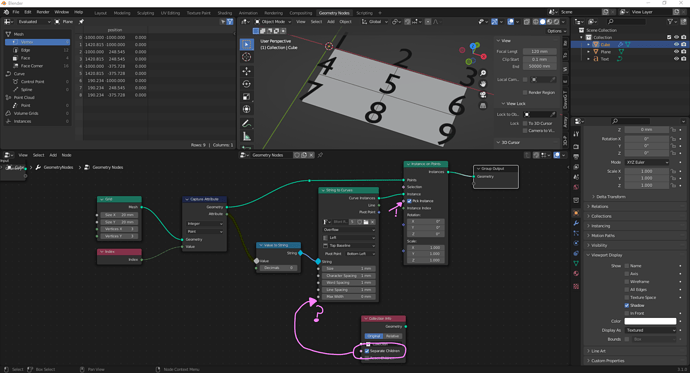690x373 pixels.
Task: Collapse the Viewport Display panel
Action: click(x=606, y=255)
